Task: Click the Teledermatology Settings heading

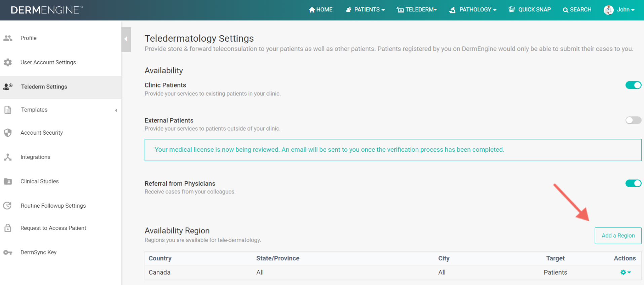Action: click(x=199, y=38)
